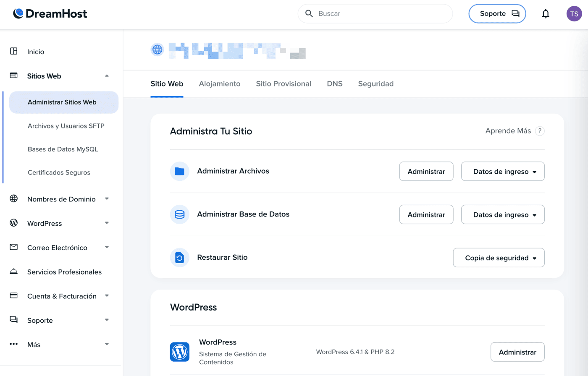Viewport: 588px width, 376px height.
Task: Click the search magnifier icon
Action: [x=309, y=13]
